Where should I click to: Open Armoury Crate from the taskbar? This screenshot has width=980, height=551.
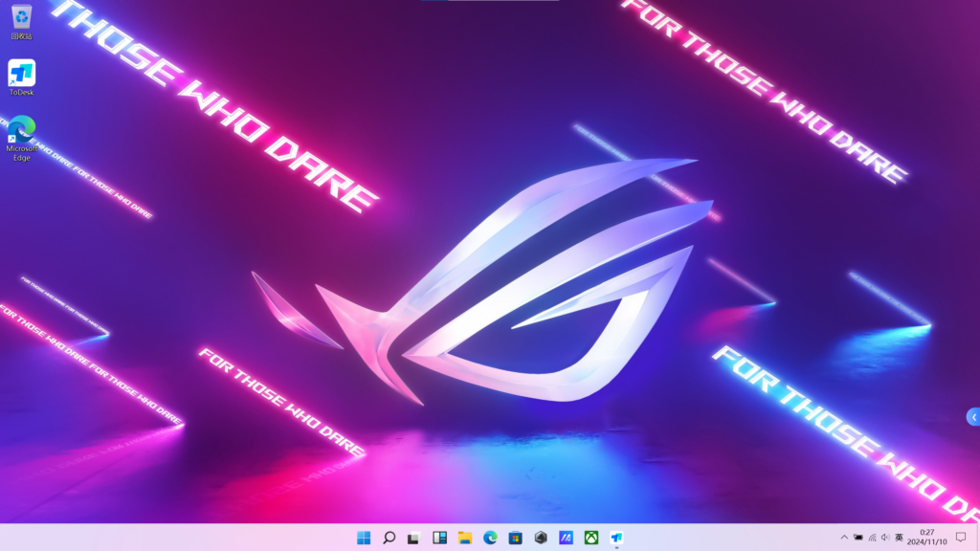(x=542, y=538)
